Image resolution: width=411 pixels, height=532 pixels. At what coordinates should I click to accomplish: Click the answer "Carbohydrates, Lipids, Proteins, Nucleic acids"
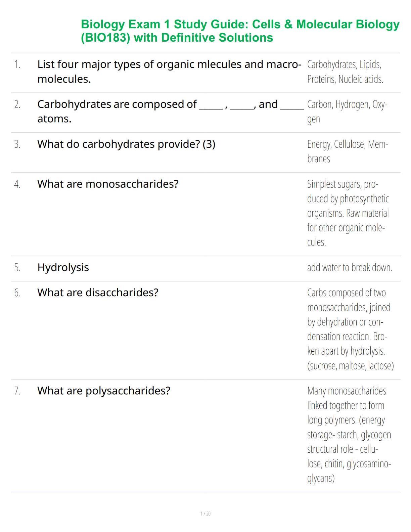(x=345, y=72)
